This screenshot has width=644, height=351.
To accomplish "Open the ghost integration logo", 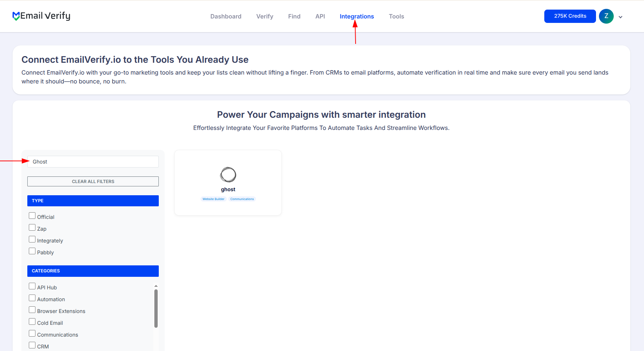I will pos(228,175).
